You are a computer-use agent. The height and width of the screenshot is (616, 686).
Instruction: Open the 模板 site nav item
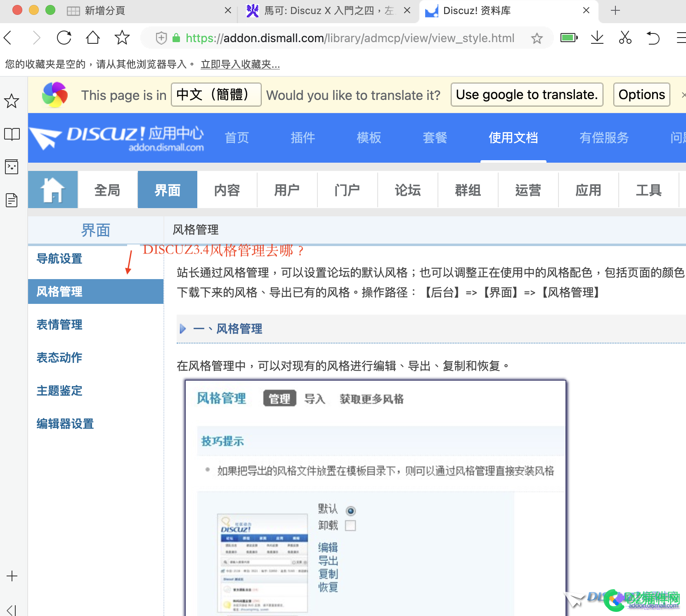pyautogui.click(x=369, y=137)
